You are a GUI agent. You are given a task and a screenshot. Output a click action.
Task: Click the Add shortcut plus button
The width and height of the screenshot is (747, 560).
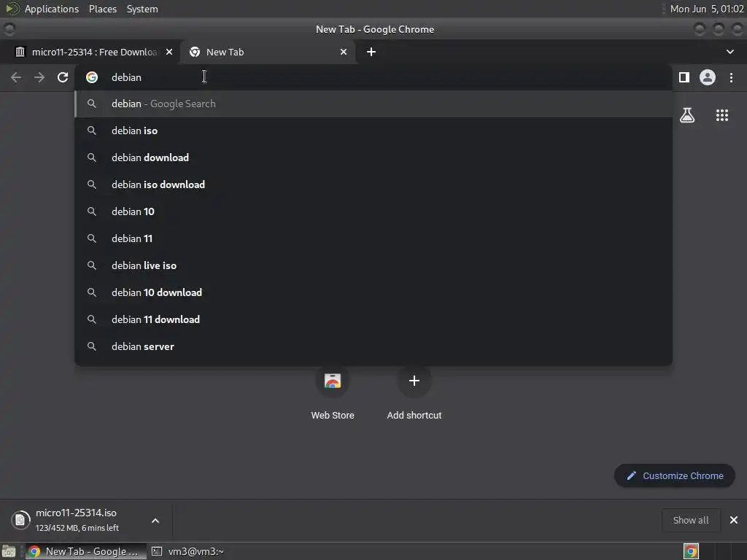point(414,381)
